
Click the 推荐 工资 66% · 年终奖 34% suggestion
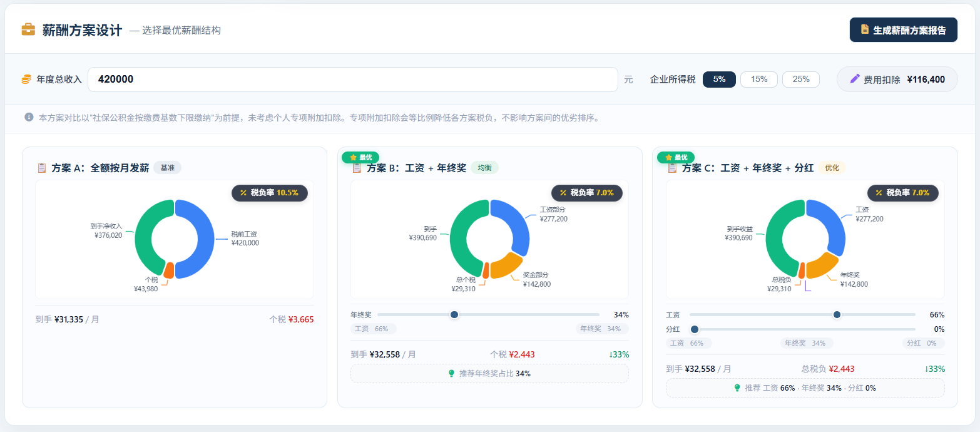(x=805, y=388)
